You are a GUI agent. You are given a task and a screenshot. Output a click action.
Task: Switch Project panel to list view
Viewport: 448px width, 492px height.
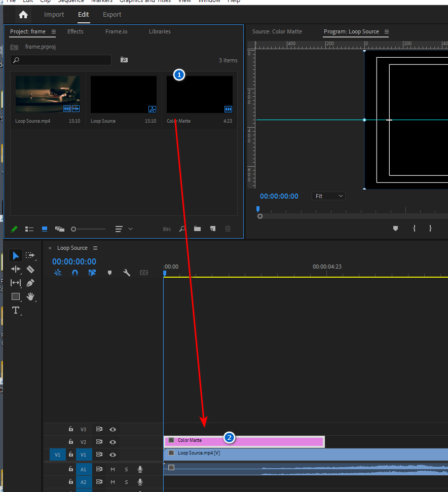(29, 229)
